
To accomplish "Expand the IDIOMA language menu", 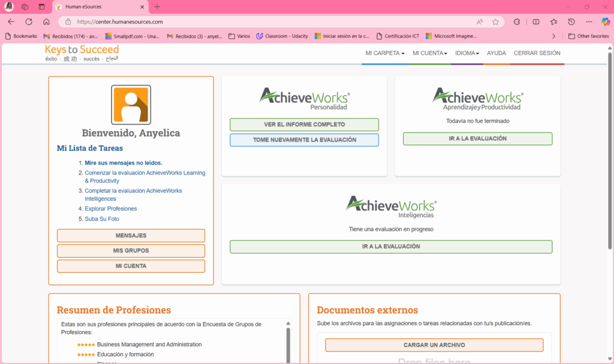I will (466, 53).
